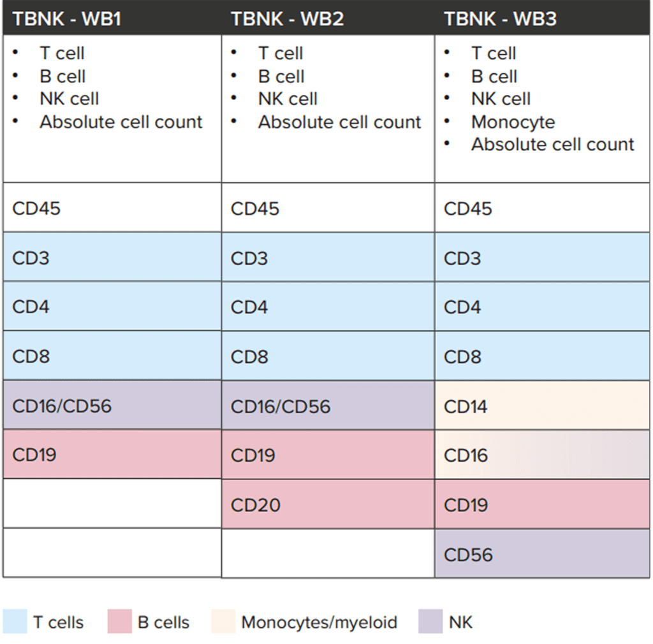653x644 pixels.
Task: Click the CD19 cell in WB1 column
Action: pyautogui.click(x=112, y=455)
